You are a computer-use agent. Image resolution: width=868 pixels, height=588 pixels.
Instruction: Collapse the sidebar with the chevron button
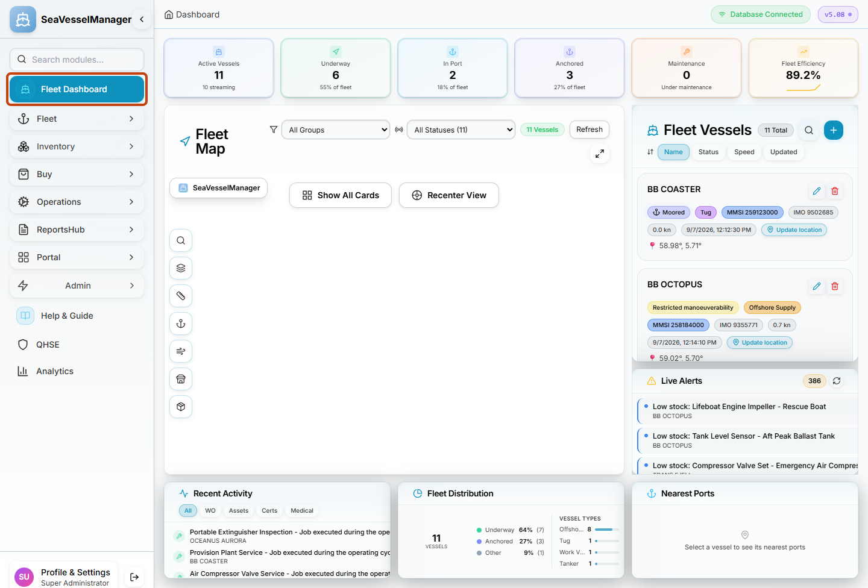(x=142, y=19)
